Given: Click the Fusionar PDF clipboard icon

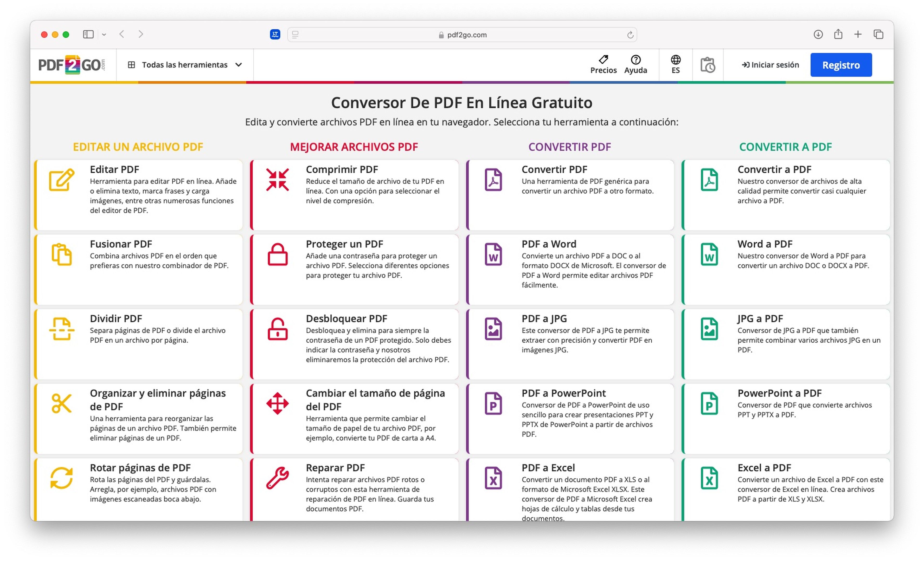Looking at the screenshot, I should [x=62, y=254].
